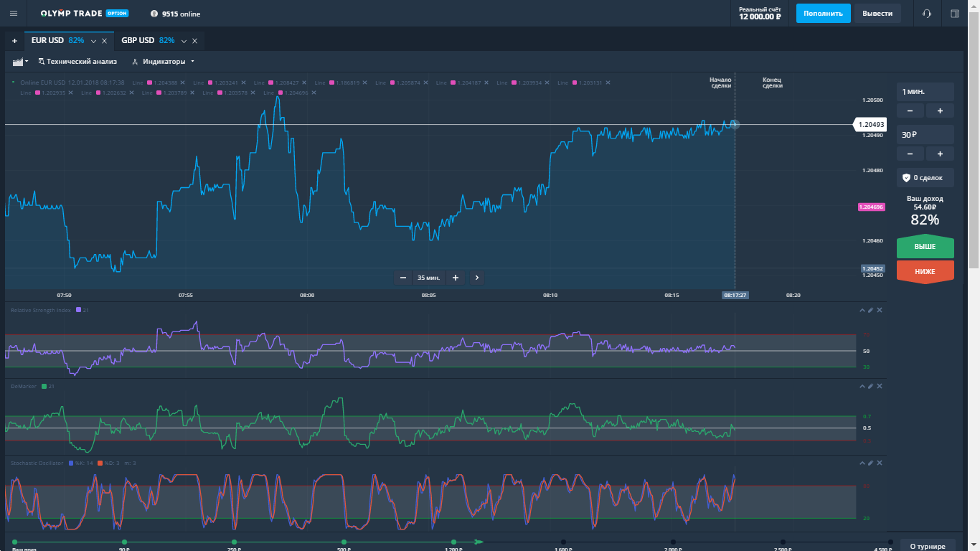Close the Relative Strength Index panel
This screenshot has width=980, height=551.
point(880,310)
